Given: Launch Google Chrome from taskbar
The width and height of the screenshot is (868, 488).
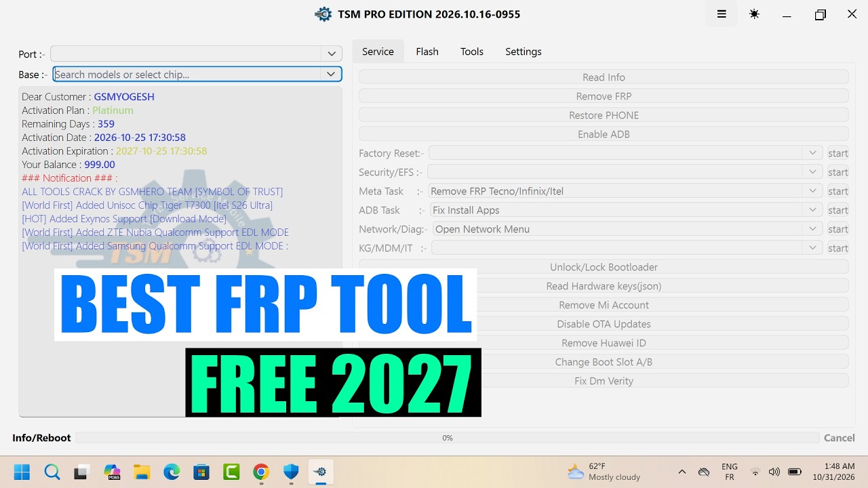Looking at the screenshot, I should coord(261,472).
